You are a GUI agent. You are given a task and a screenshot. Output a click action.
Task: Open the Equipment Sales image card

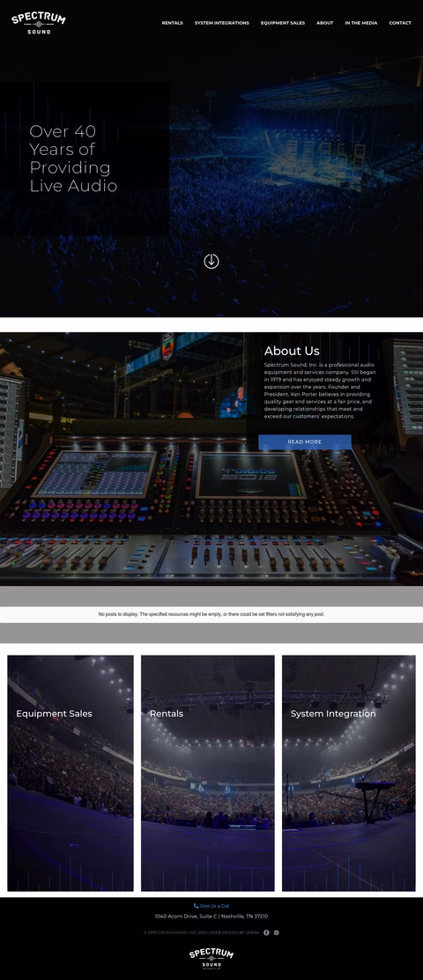coord(70,773)
